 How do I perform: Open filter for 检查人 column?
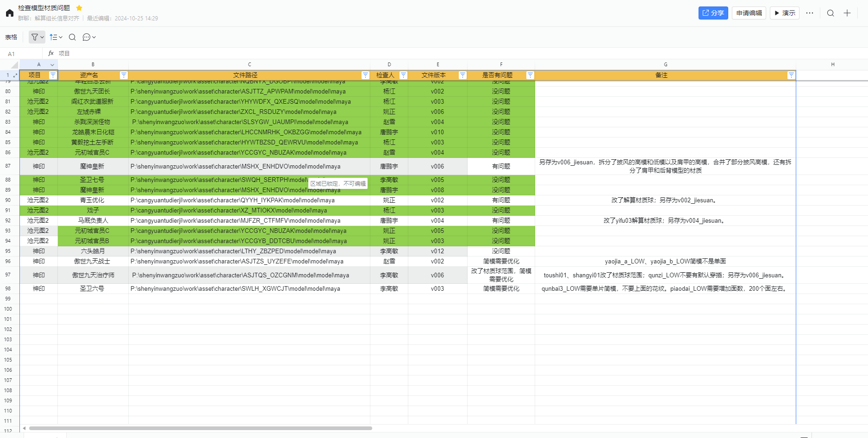click(x=403, y=75)
